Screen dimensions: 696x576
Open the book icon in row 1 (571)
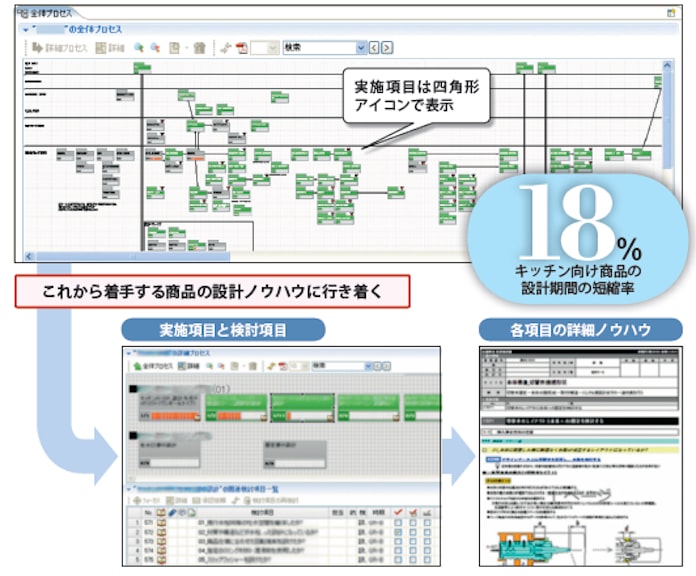coord(161,523)
